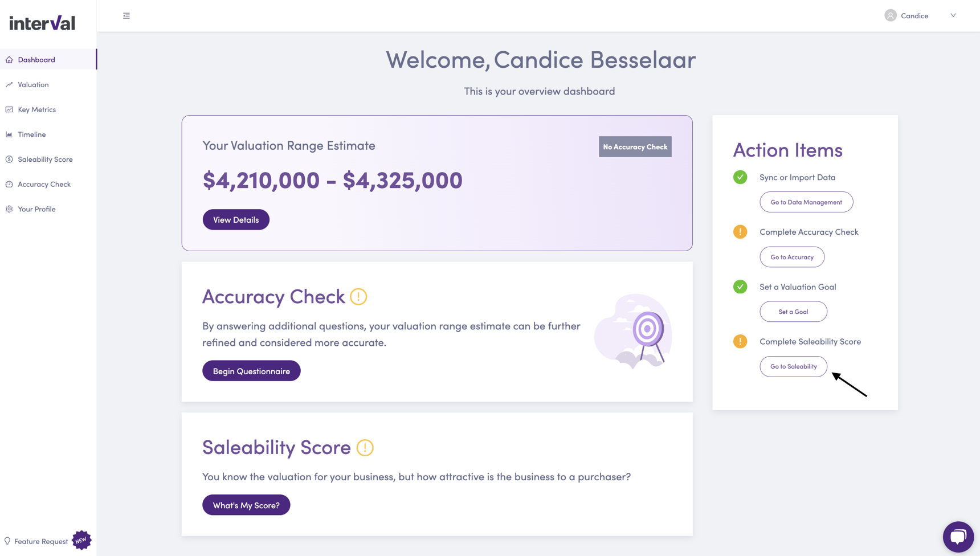Select the Valuation trend-line icon
The image size is (980, 556).
9,84
